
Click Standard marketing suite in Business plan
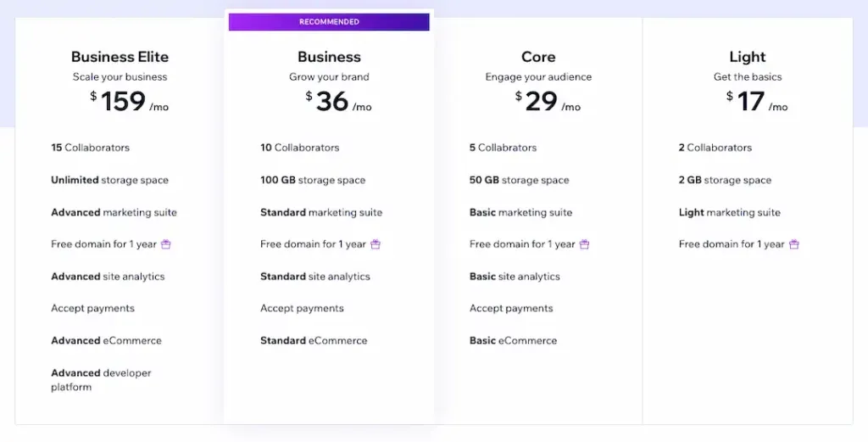click(x=321, y=212)
